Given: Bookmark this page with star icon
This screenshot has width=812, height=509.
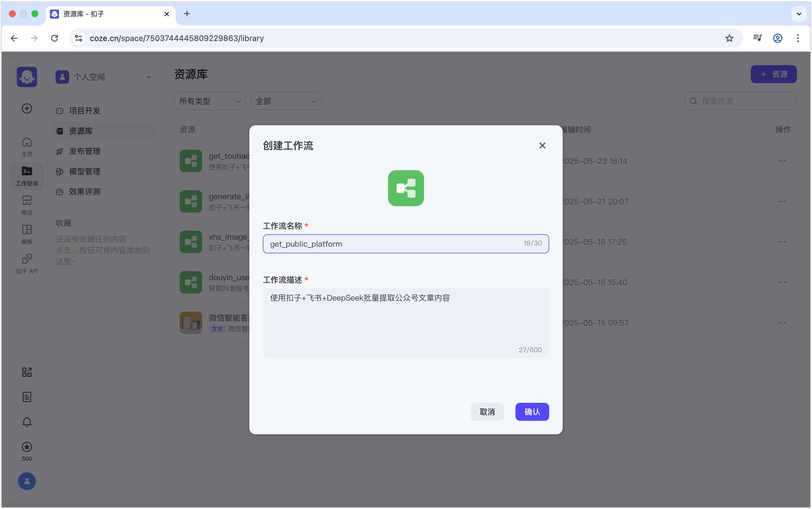Looking at the screenshot, I should pos(729,38).
